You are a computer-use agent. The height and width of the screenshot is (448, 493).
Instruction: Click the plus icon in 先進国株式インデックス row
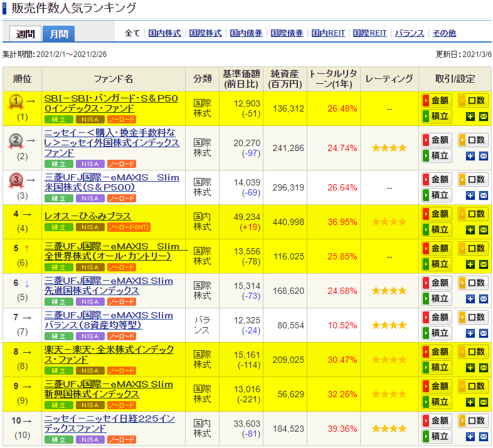click(x=470, y=299)
